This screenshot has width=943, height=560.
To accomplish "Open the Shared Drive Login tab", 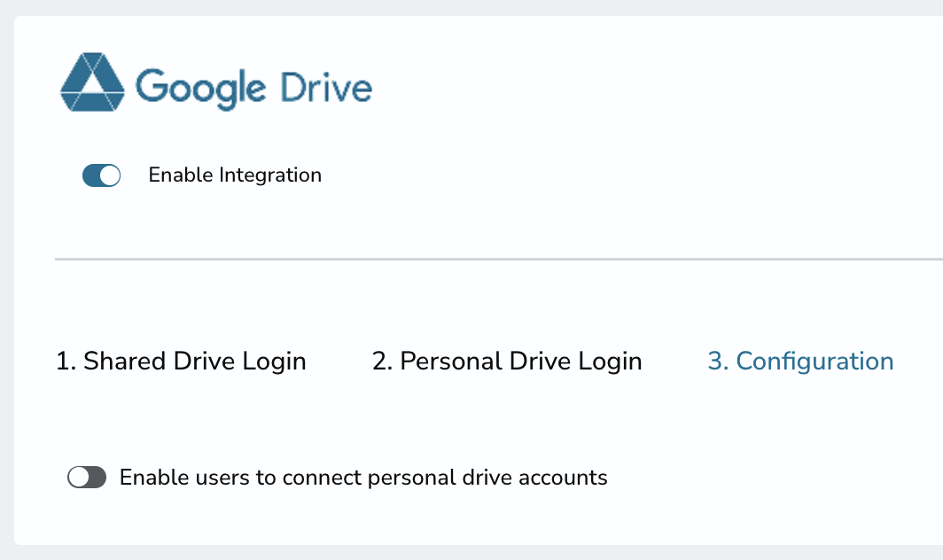I will click(181, 362).
